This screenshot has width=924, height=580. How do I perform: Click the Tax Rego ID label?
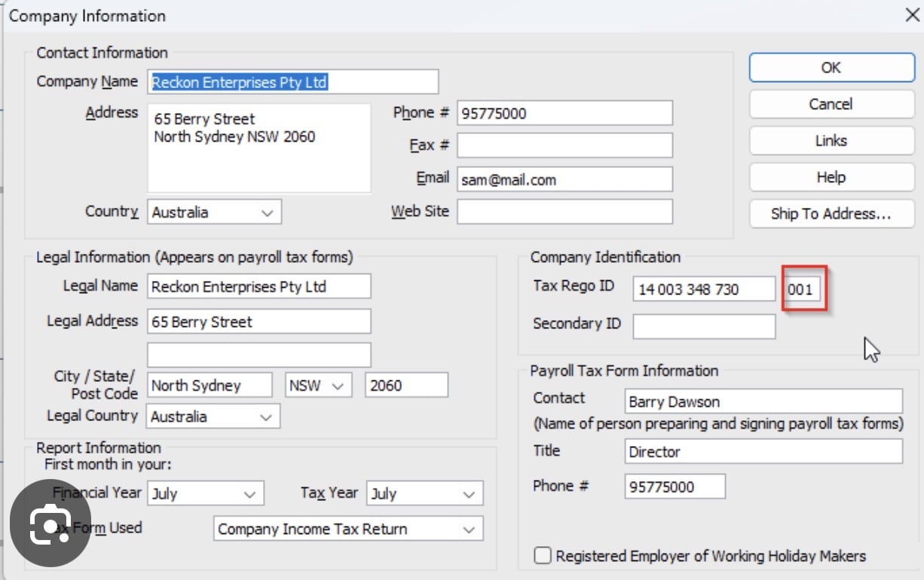point(574,285)
